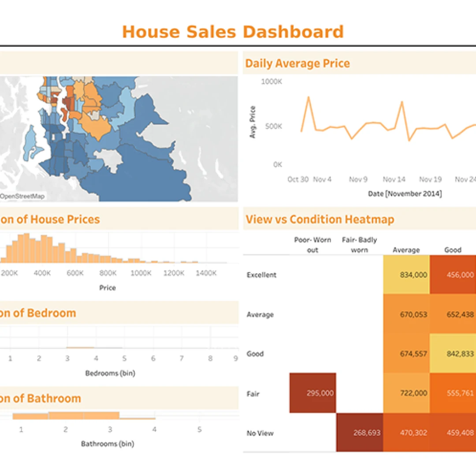The width and height of the screenshot is (476, 476).
Task: Click the No View row label
Action: 260,433
